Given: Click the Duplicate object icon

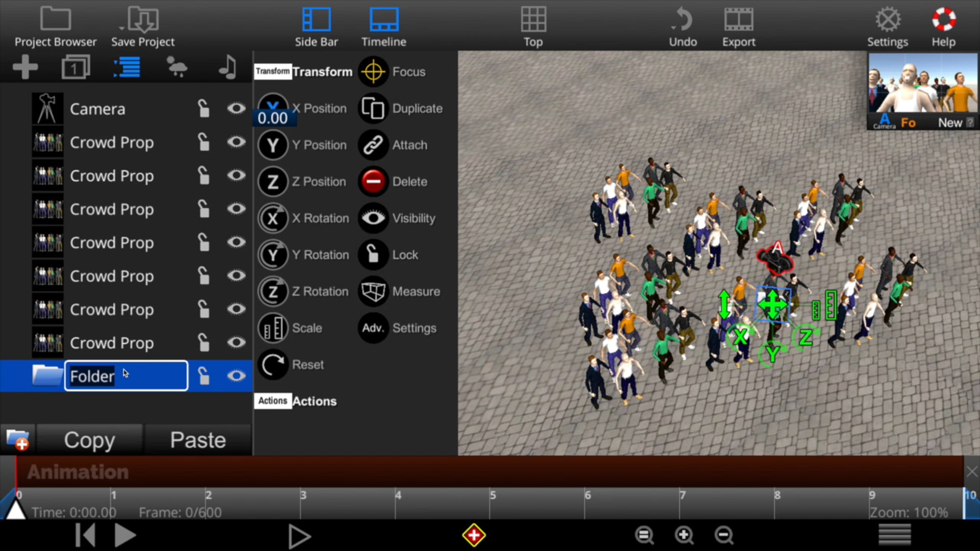Looking at the screenshot, I should click(373, 109).
